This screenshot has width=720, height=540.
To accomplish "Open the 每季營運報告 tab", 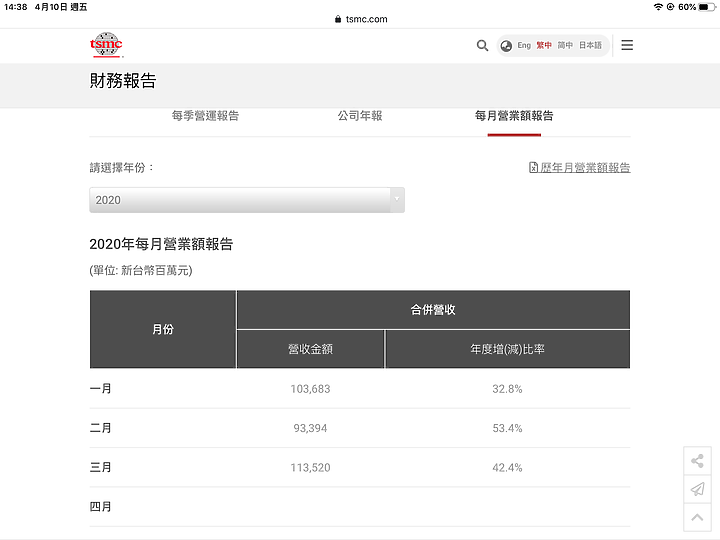I will pyautogui.click(x=205, y=116).
